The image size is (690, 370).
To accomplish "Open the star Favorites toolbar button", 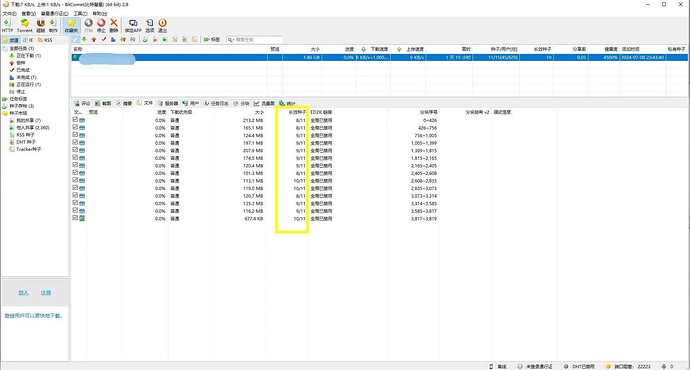I will (x=71, y=26).
